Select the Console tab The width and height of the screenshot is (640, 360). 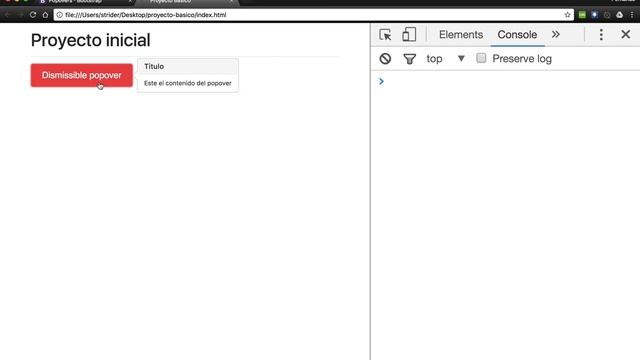(x=517, y=35)
